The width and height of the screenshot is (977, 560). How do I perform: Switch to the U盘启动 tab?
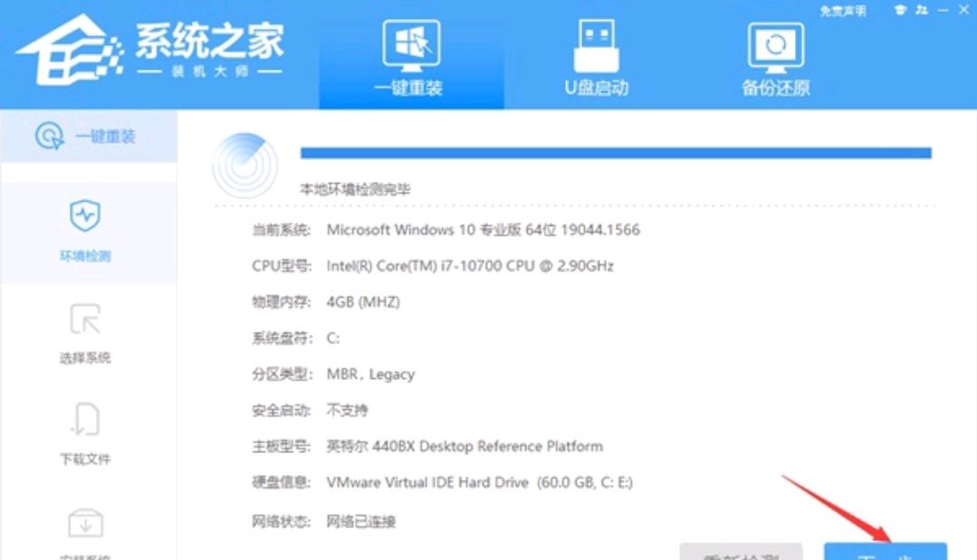(597, 57)
